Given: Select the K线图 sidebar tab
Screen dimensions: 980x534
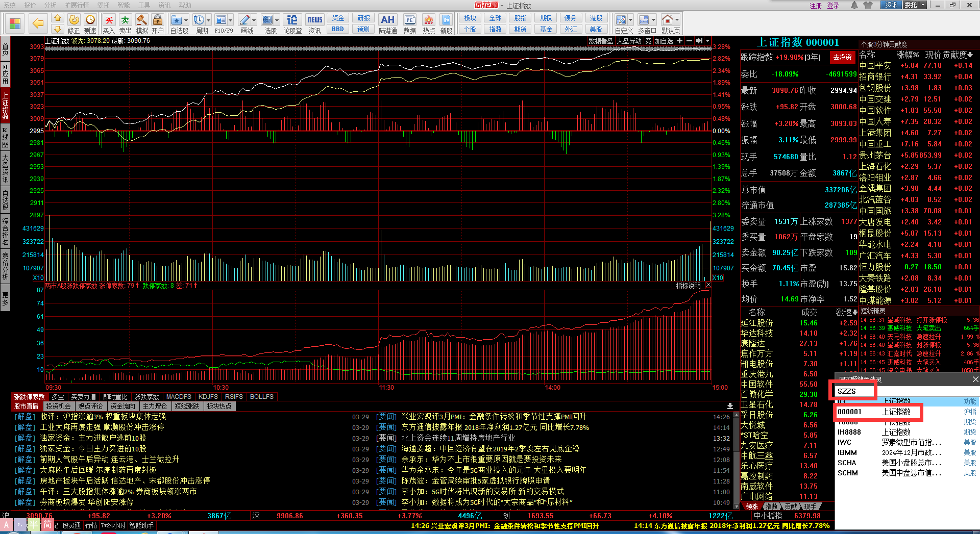Looking at the screenshot, I should (x=5, y=138).
